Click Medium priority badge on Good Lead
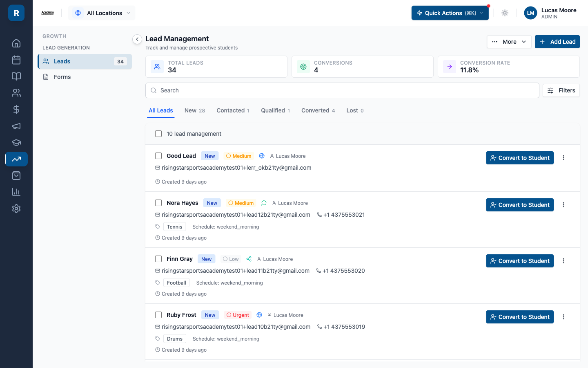The image size is (588, 368). (239, 156)
